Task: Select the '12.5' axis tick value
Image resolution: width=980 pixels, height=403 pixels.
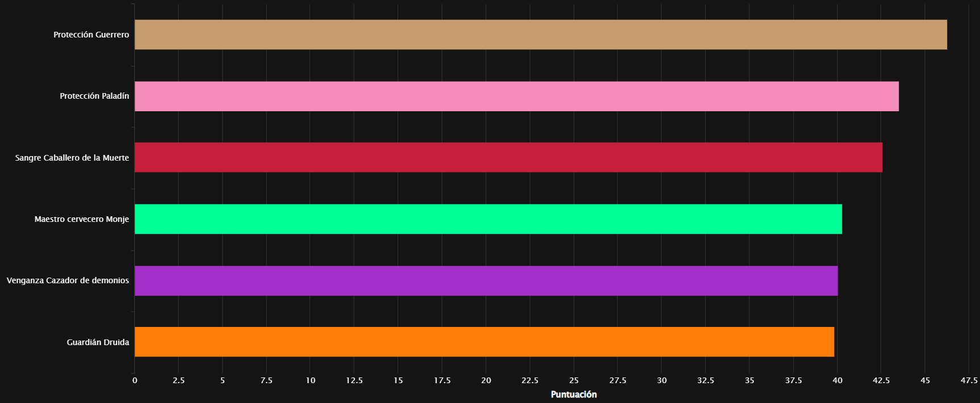Action: [x=354, y=380]
